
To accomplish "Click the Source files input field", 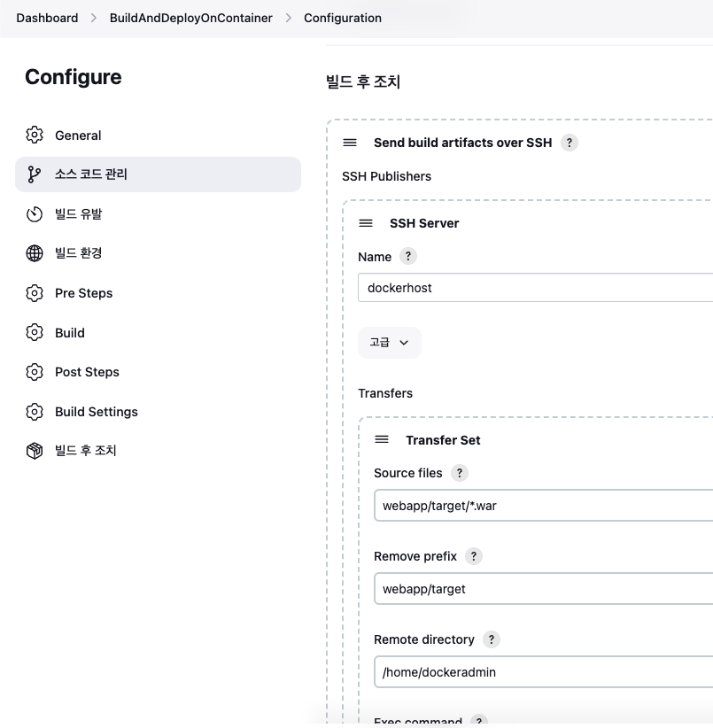I will point(543,505).
